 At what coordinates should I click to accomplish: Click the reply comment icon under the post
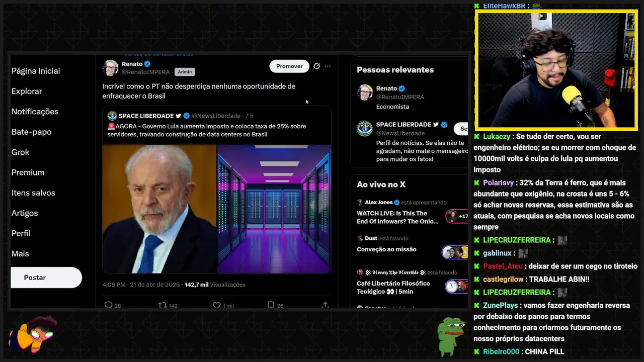pos(108,305)
